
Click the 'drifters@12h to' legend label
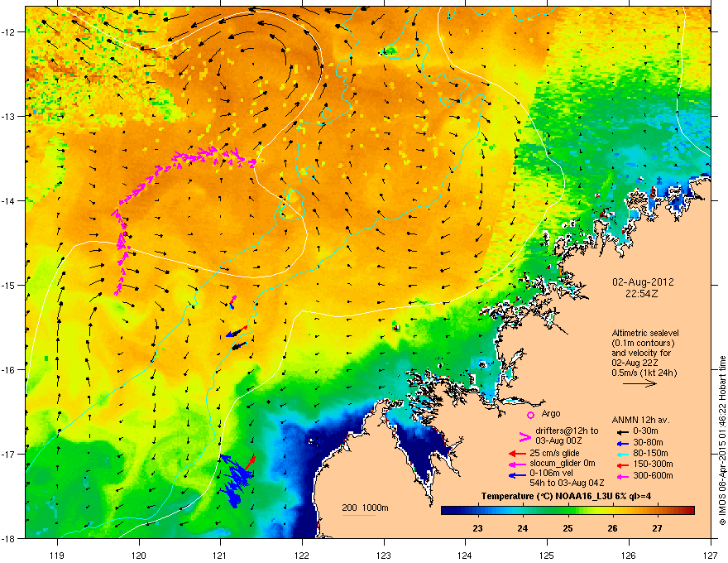pos(567,431)
